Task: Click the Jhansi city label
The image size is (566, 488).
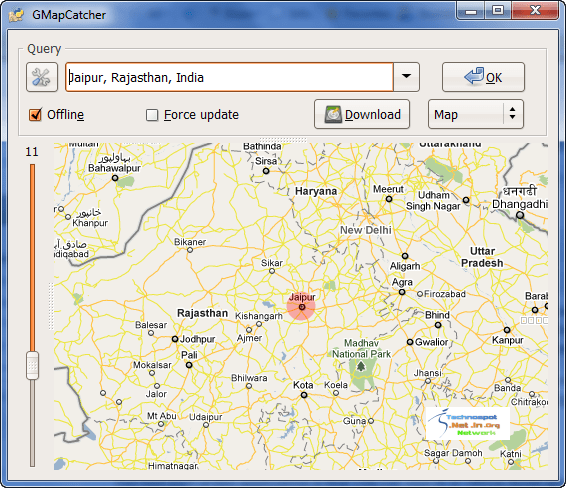Action: click(x=428, y=373)
